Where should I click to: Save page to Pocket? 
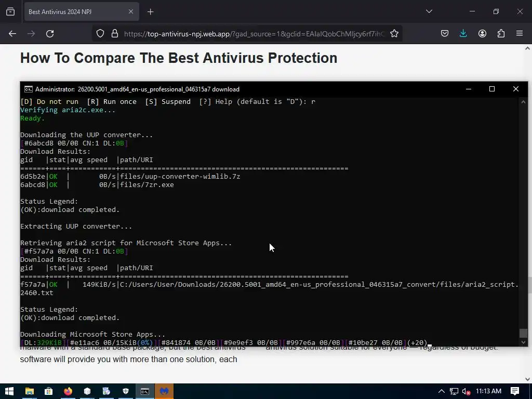coord(445,33)
